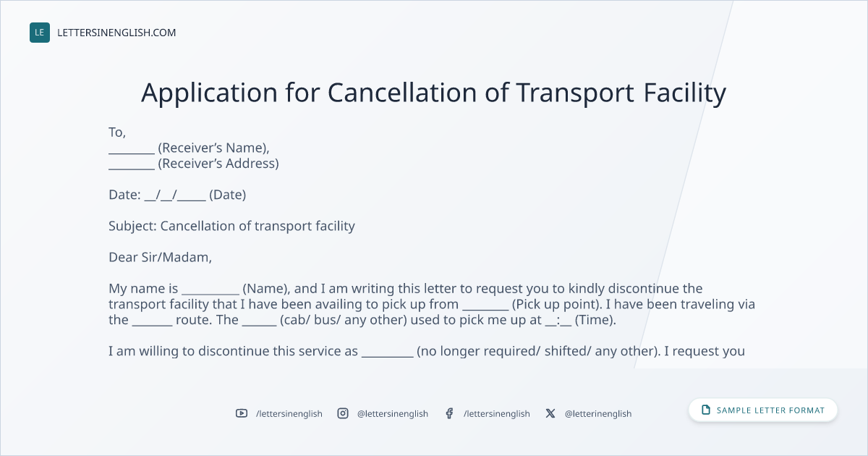Open the @letterinenglish X handle
868x456 pixels.
pos(598,413)
